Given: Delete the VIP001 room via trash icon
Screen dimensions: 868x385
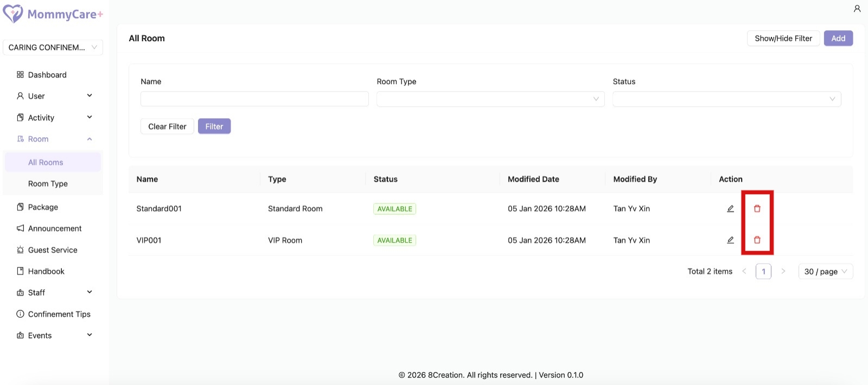Looking at the screenshot, I should 757,240.
